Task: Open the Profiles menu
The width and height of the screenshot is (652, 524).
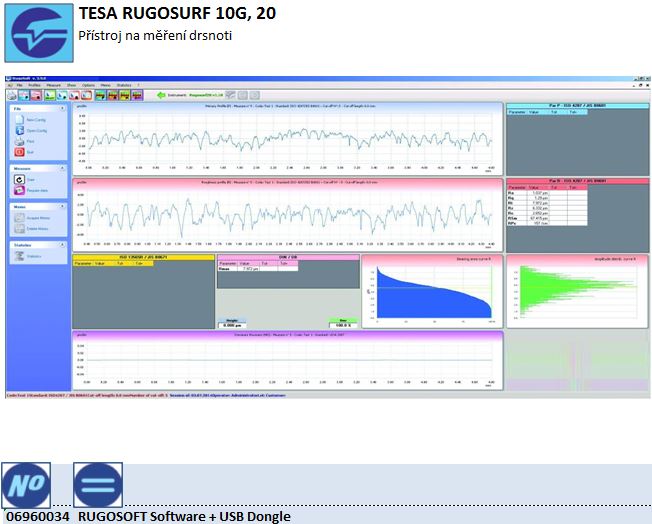Action: pos(35,85)
